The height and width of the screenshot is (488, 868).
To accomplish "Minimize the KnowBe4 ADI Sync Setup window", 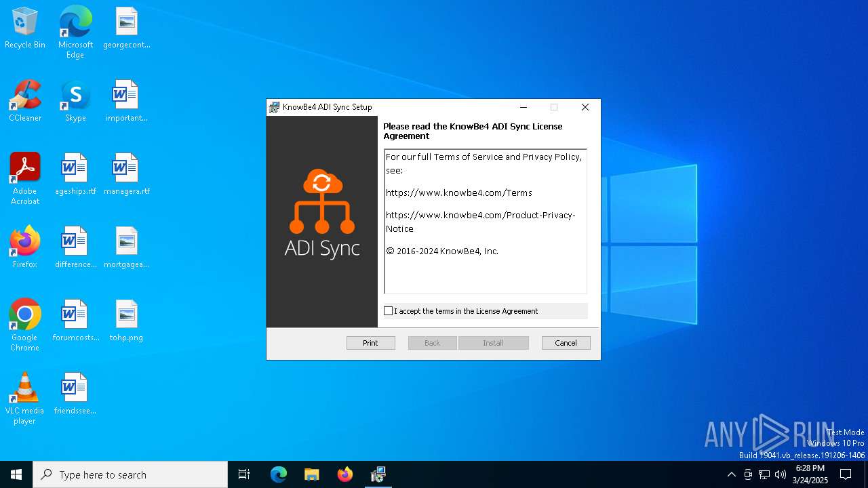I will click(524, 107).
